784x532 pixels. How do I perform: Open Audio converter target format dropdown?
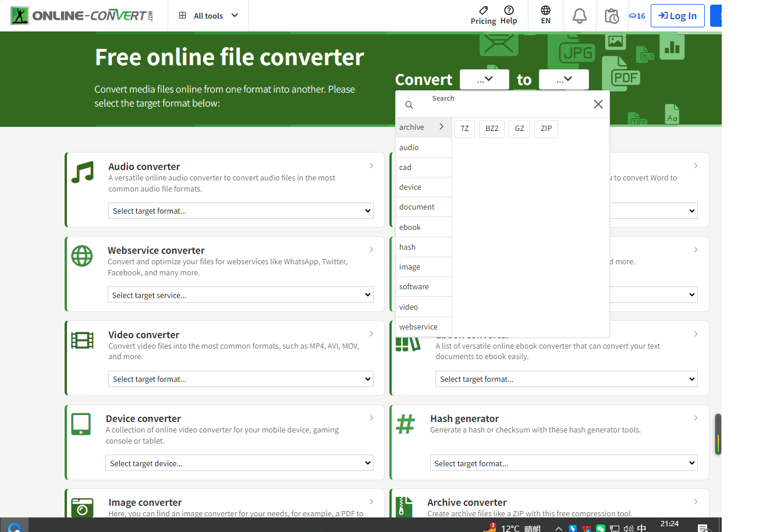(240, 211)
